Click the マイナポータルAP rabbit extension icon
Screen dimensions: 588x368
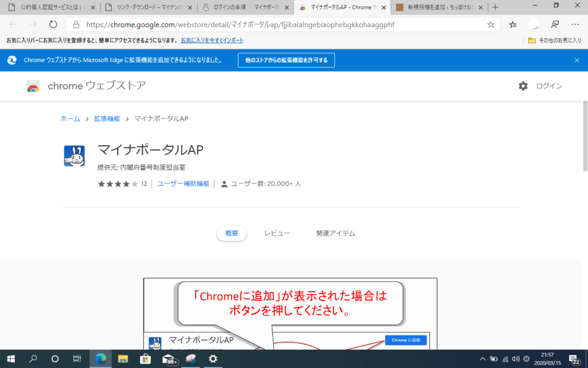coord(74,156)
